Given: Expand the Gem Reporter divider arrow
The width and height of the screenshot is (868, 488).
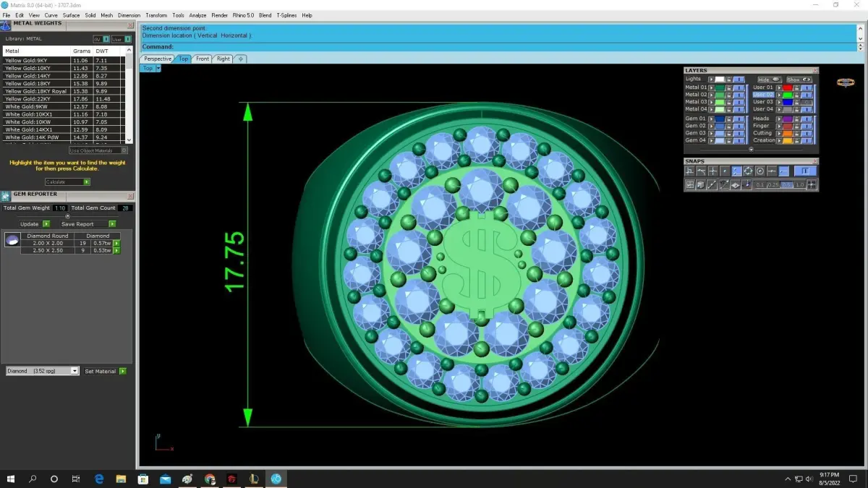Looking at the screenshot, I should pos(68,216).
